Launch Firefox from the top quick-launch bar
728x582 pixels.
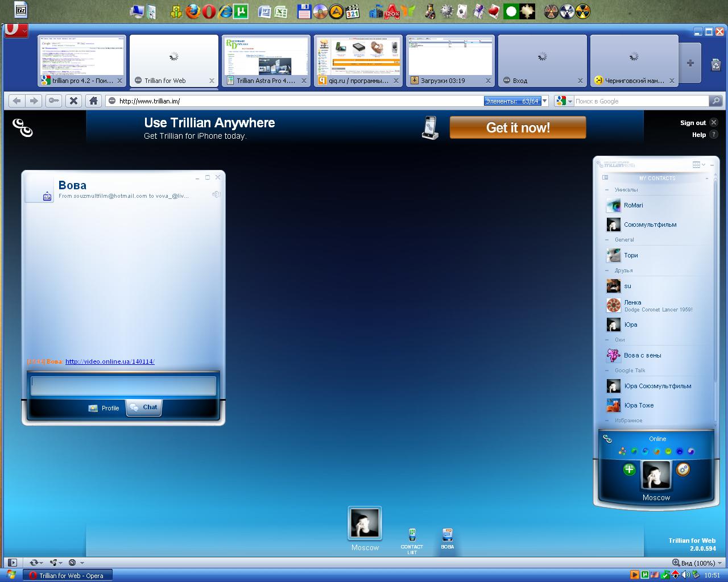[x=193, y=11]
